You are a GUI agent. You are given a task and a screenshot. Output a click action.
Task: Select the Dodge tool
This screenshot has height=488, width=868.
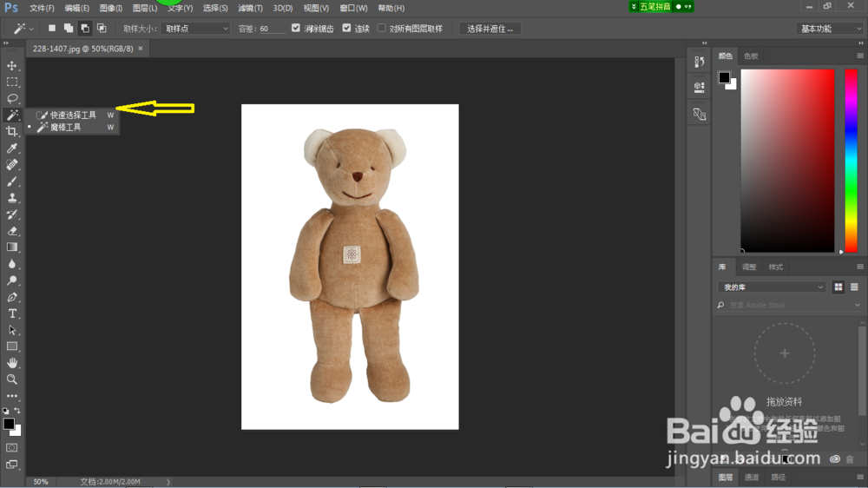tap(11, 280)
